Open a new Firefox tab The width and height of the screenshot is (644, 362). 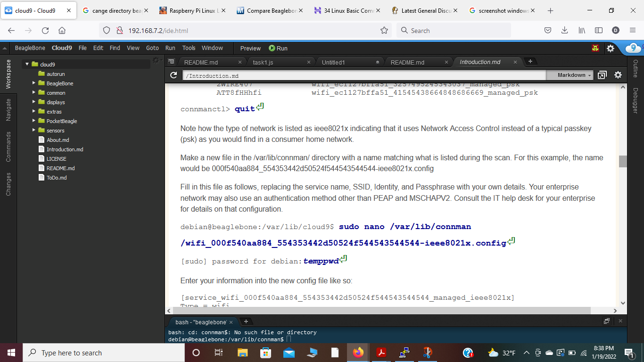pyautogui.click(x=550, y=10)
